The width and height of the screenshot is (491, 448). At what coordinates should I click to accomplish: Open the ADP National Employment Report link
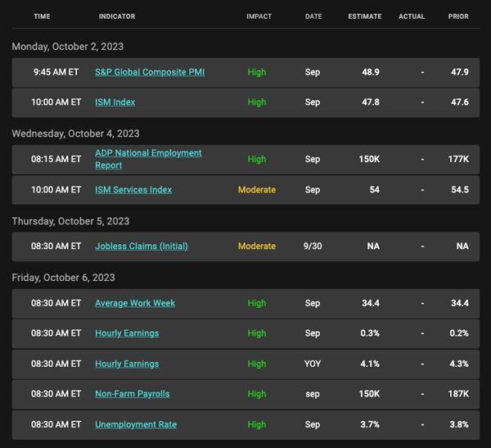(x=148, y=159)
